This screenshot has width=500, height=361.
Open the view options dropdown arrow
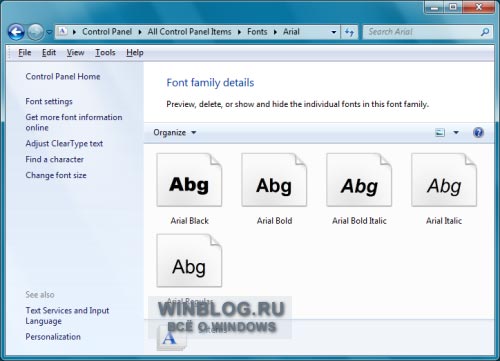(456, 133)
